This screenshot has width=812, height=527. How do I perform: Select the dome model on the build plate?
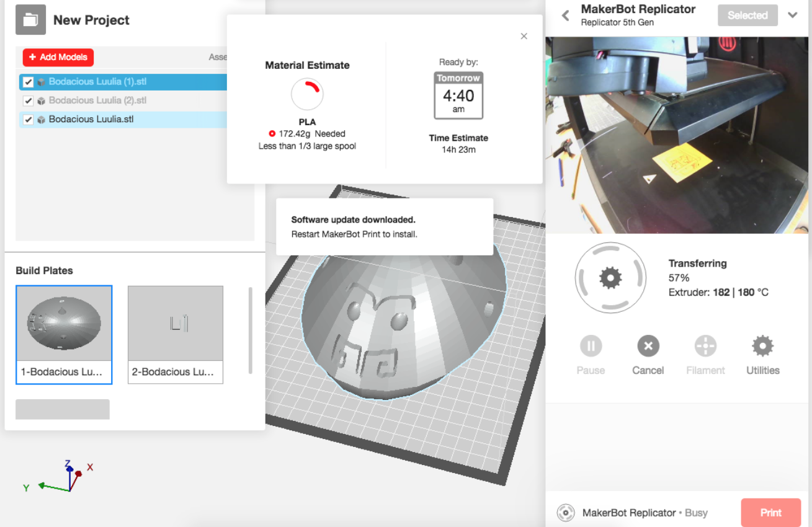coord(403,322)
